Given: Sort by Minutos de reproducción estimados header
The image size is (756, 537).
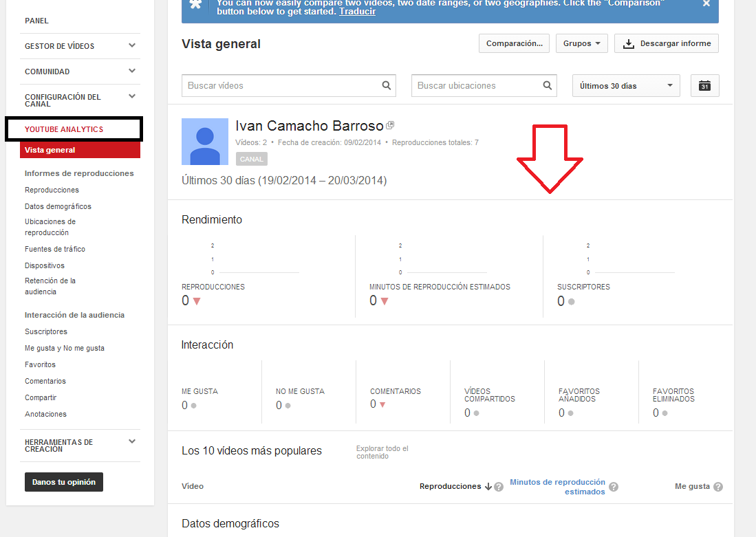Looking at the screenshot, I should (557, 487).
